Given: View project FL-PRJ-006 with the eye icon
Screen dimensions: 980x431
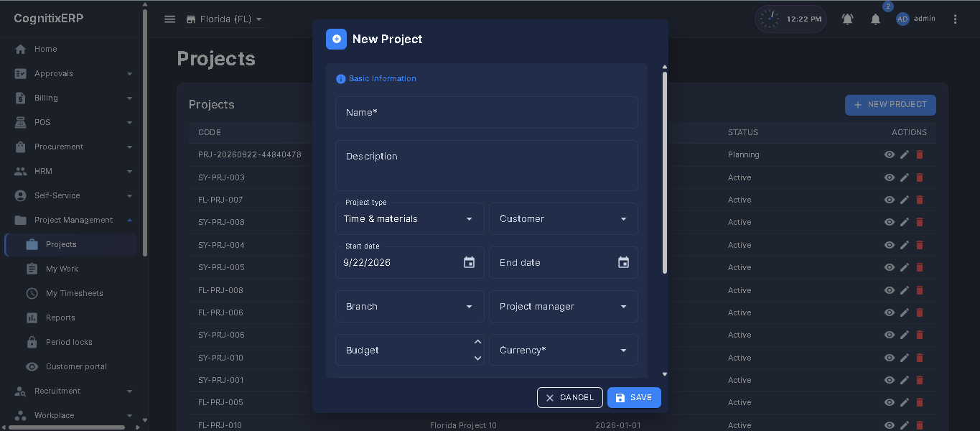Looking at the screenshot, I should (890, 312).
